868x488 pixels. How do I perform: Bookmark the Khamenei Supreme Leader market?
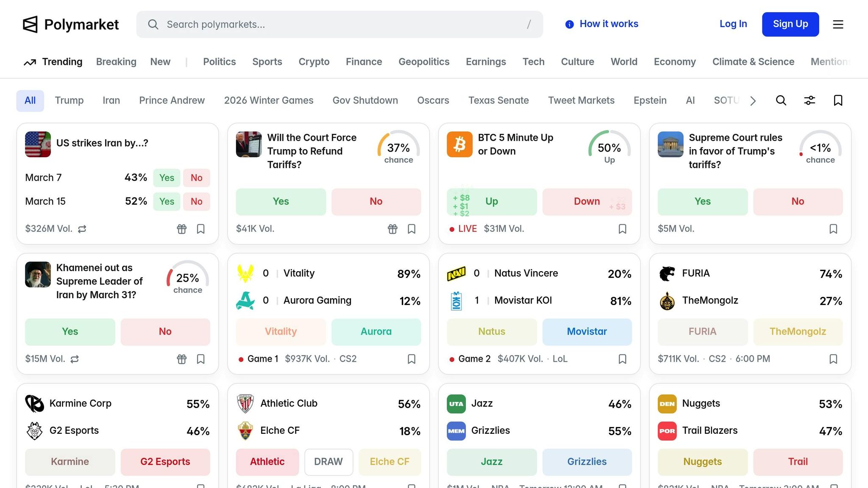(200, 359)
